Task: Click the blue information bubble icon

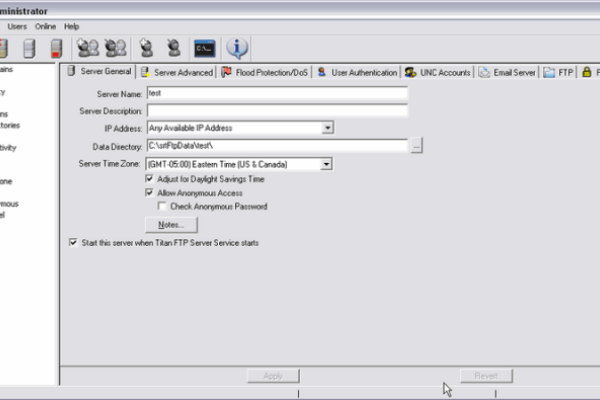Action: [x=237, y=48]
